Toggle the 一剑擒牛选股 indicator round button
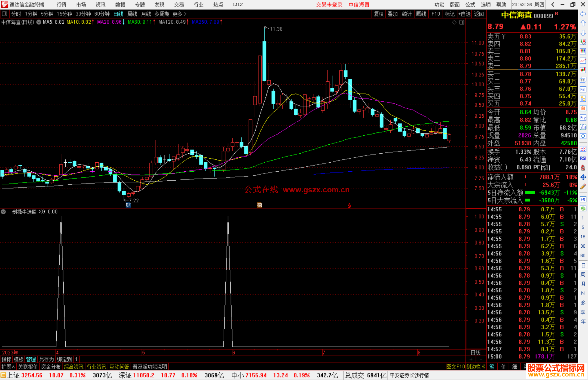The height and width of the screenshot is (380, 588). [x=3, y=212]
